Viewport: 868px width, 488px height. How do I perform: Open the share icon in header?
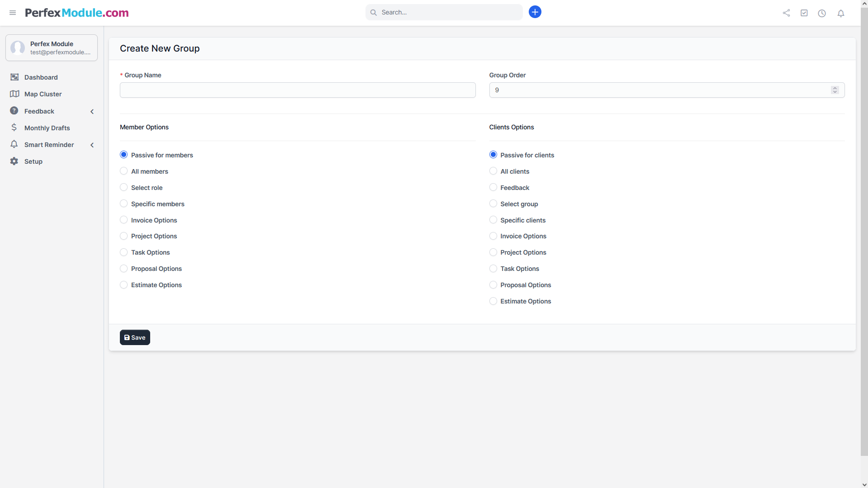click(786, 13)
